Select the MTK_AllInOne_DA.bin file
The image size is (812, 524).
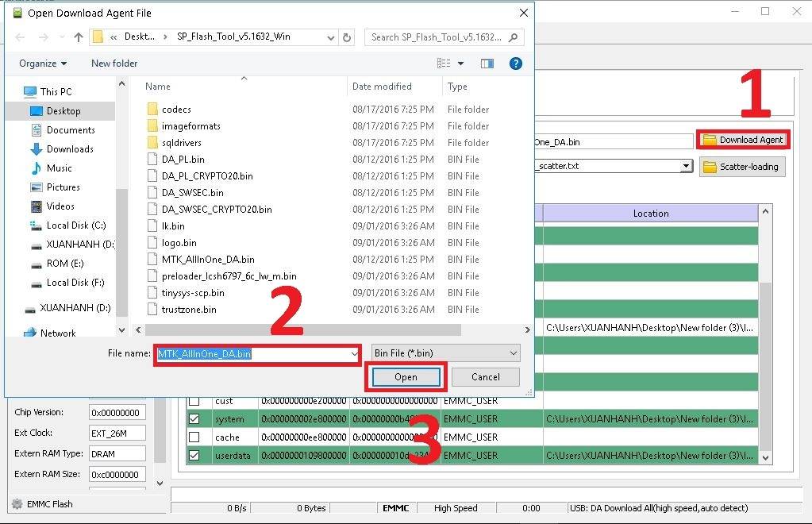(208, 260)
